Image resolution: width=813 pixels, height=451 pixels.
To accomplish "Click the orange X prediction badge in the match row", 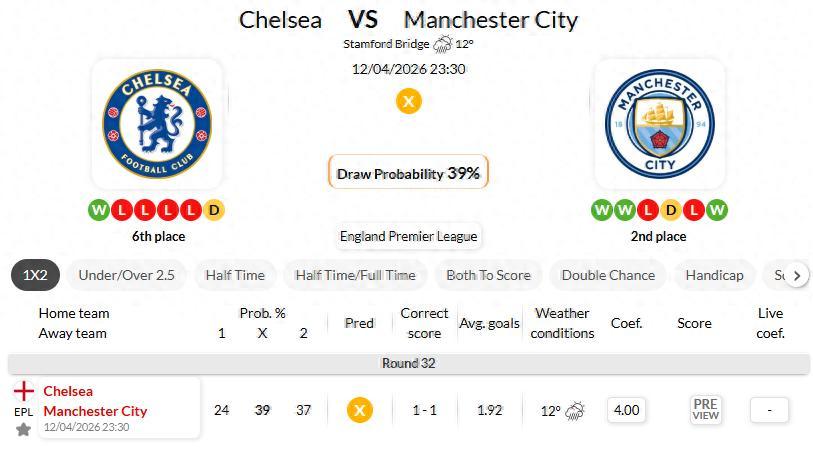I will (359, 410).
